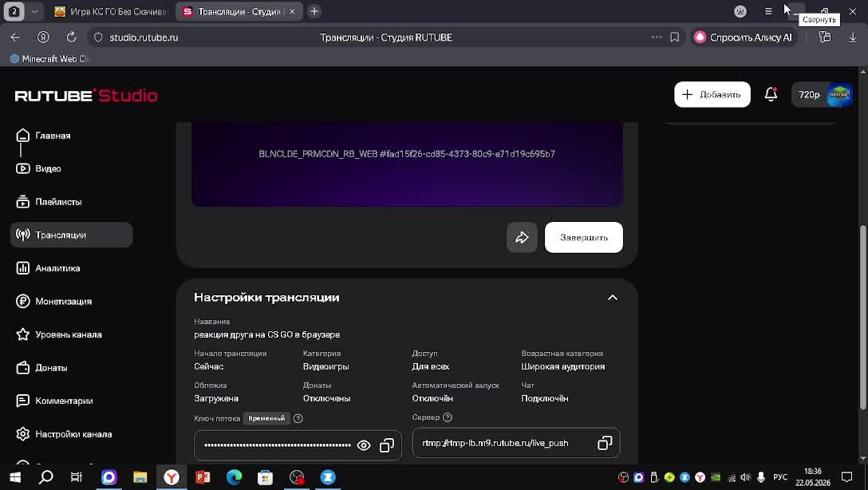Viewport: 868px width, 490px height.
Task: Copy the stream key
Action: point(387,445)
